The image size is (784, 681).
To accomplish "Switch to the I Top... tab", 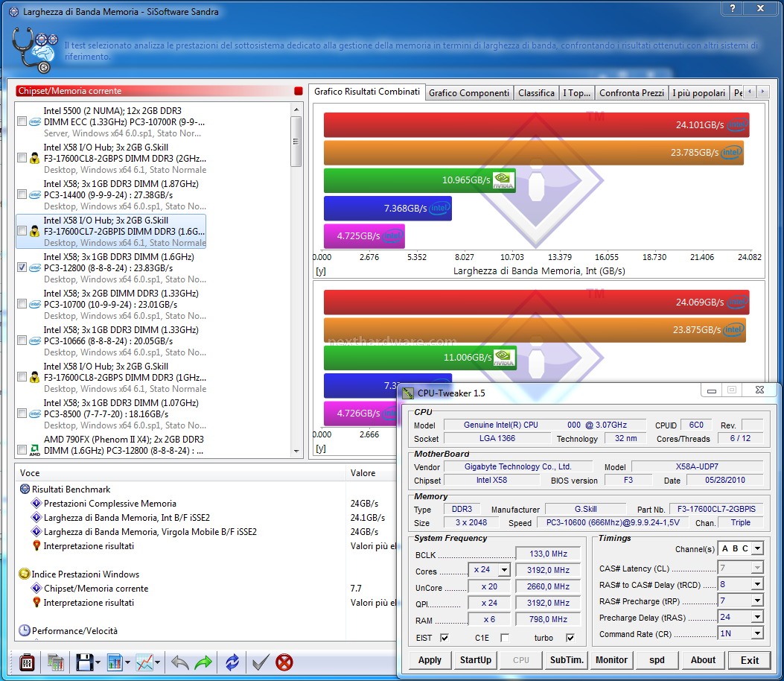I will pos(577,93).
